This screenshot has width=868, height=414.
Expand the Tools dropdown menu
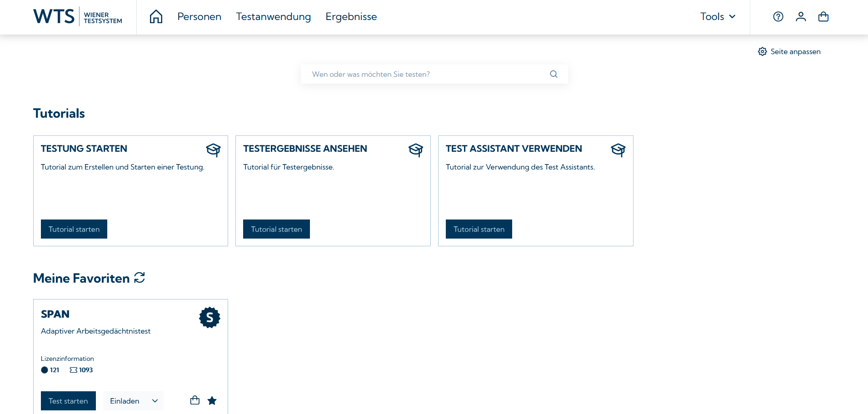718,17
